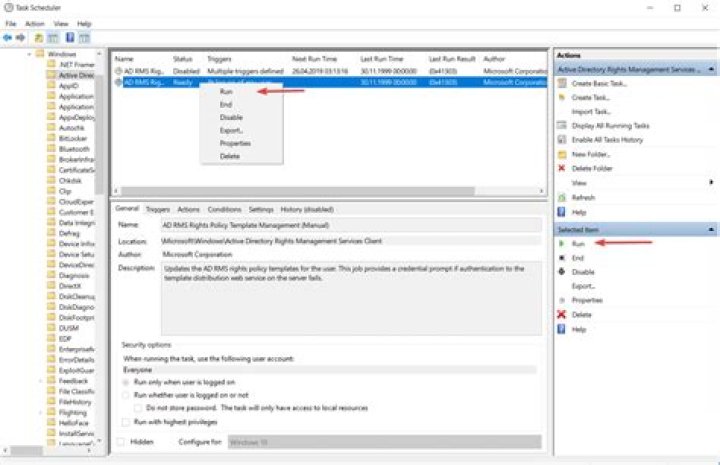Choose Delete from the context menu
Image resolution: width=720 pixels, height=465 pixels.
(242, 156)
